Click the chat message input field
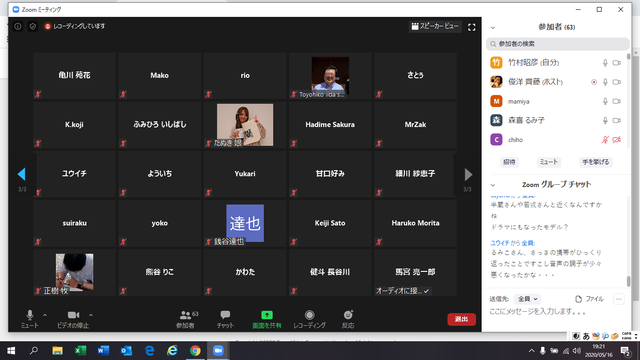The image size is (640, 360). click(x=557, y=312)
